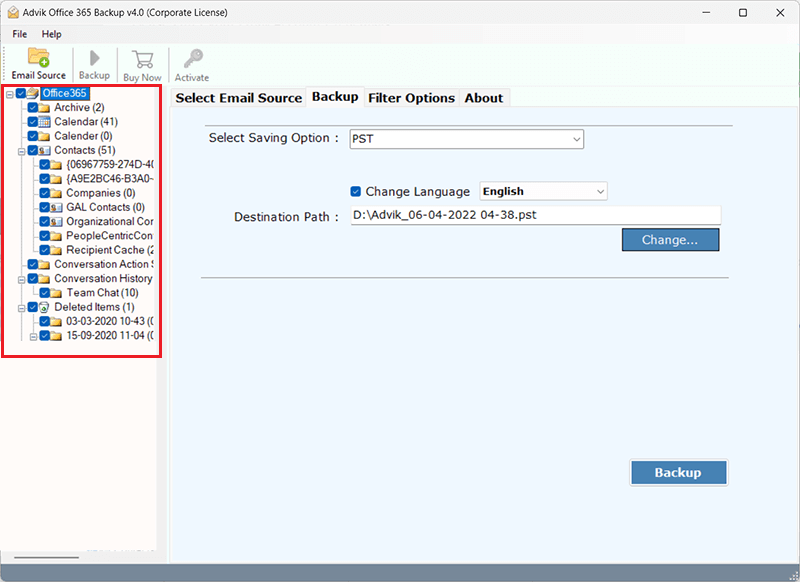Switch to Select Email Source tab
800x582 pixels.
tap(239, 98)
